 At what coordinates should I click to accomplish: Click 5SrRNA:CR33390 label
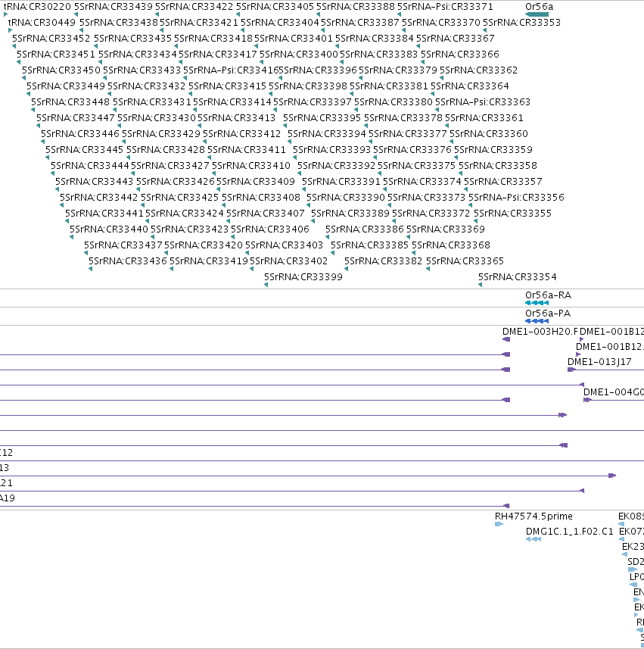coord(345,198)
